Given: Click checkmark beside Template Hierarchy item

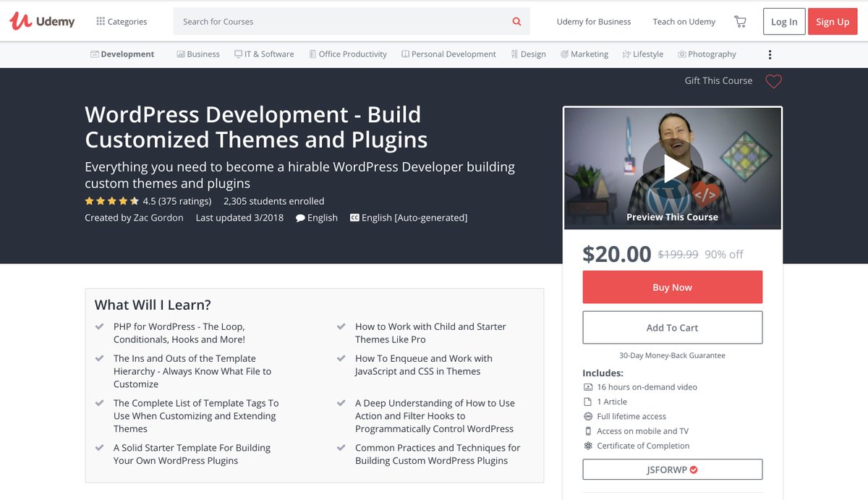Looking at the screenshot, I should pos(100,359).
